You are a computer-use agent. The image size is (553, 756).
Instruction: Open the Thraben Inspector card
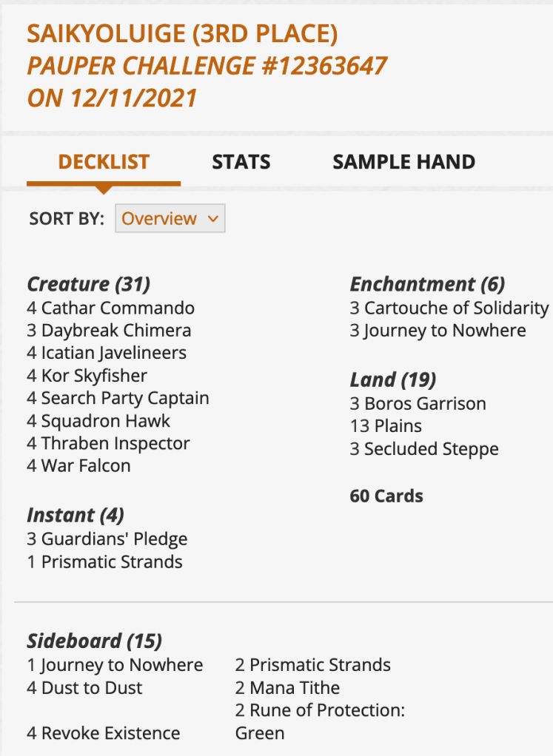point(115,444)
